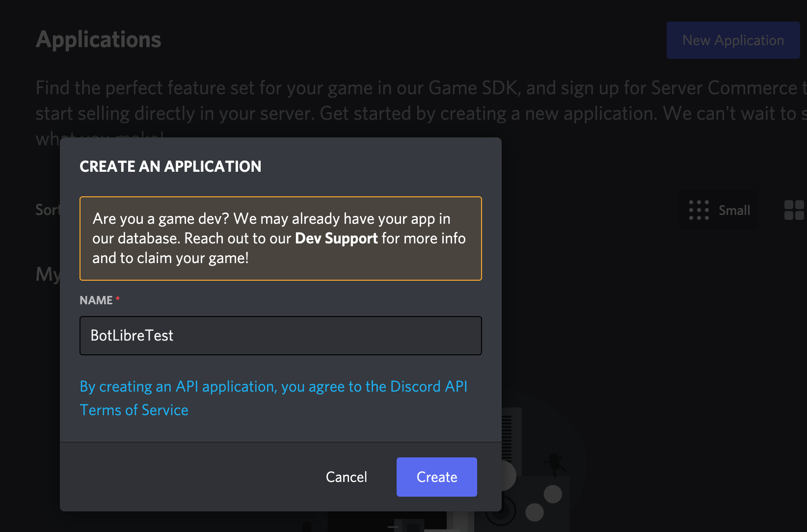Viewport: 807px width, 532px height.
Task: Click the partially hidden Sort control
Action: [x=47, y=210]
